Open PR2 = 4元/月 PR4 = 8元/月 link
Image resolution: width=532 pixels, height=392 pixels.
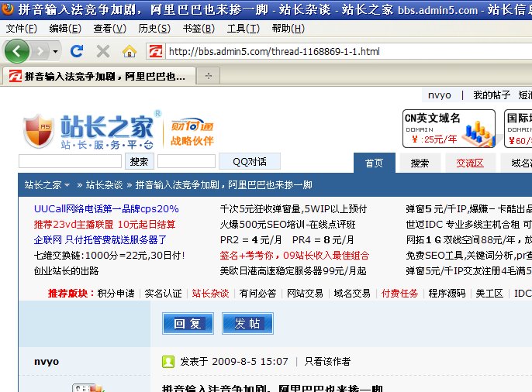[287, 240]
